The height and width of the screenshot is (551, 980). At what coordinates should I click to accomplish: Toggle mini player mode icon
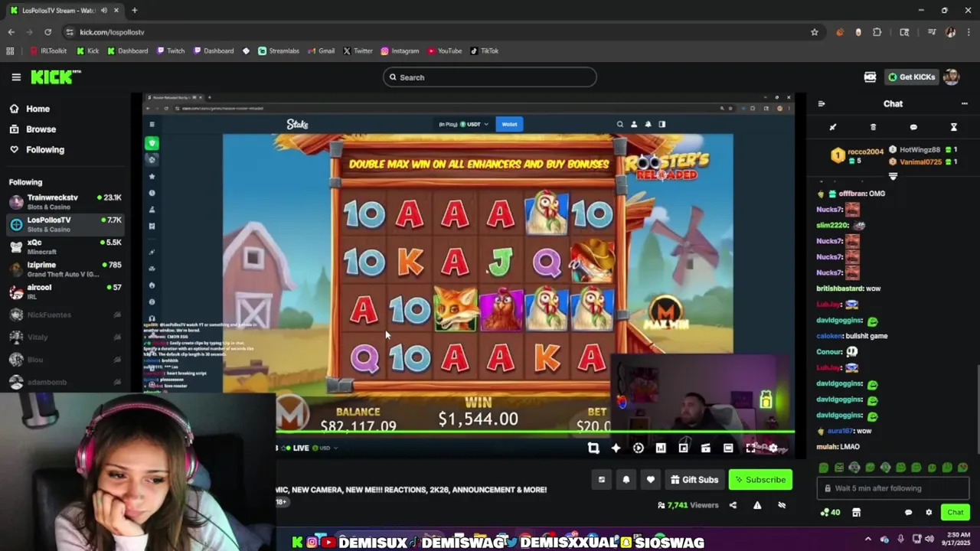pos(684,448)
